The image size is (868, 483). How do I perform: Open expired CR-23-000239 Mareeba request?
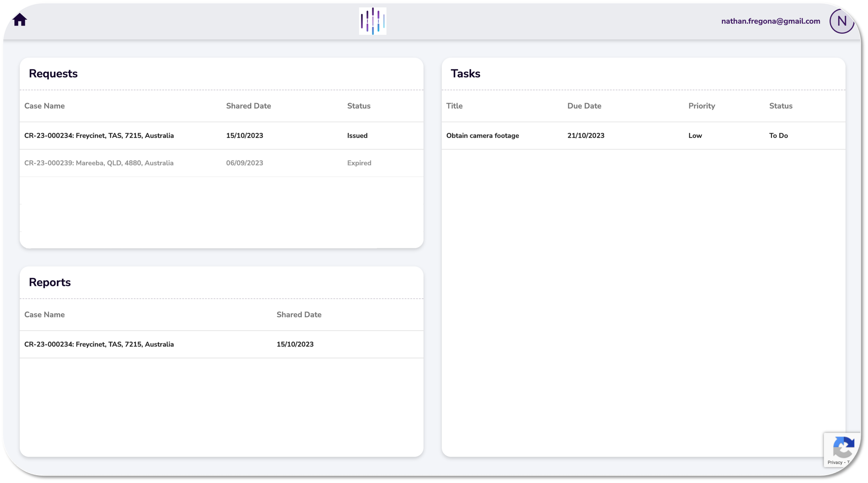(99, 163)
